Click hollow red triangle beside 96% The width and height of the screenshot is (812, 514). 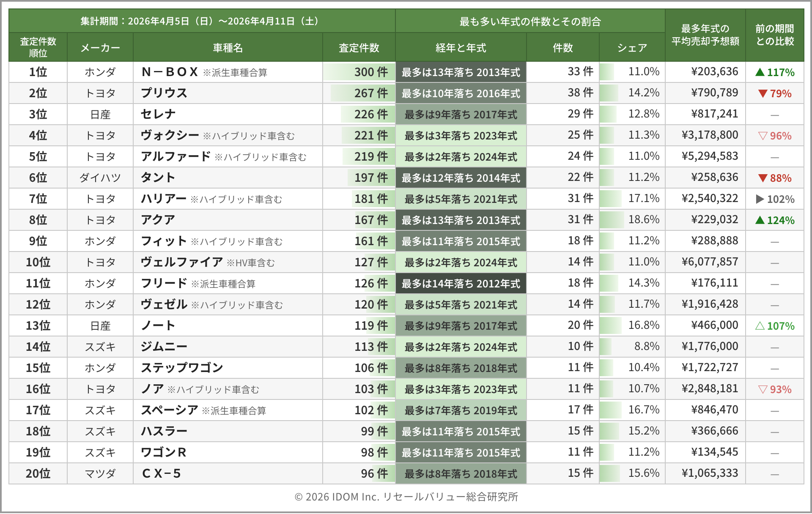coord(763,136)
